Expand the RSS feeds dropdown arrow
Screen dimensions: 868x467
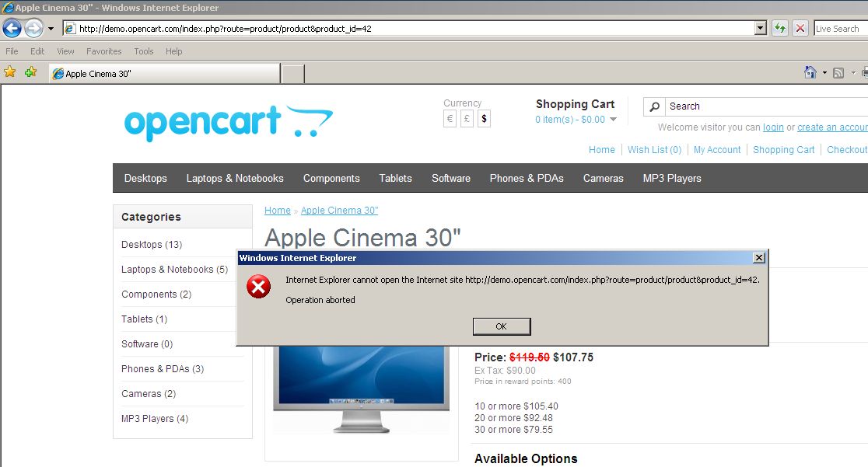(x=853, y=72)
